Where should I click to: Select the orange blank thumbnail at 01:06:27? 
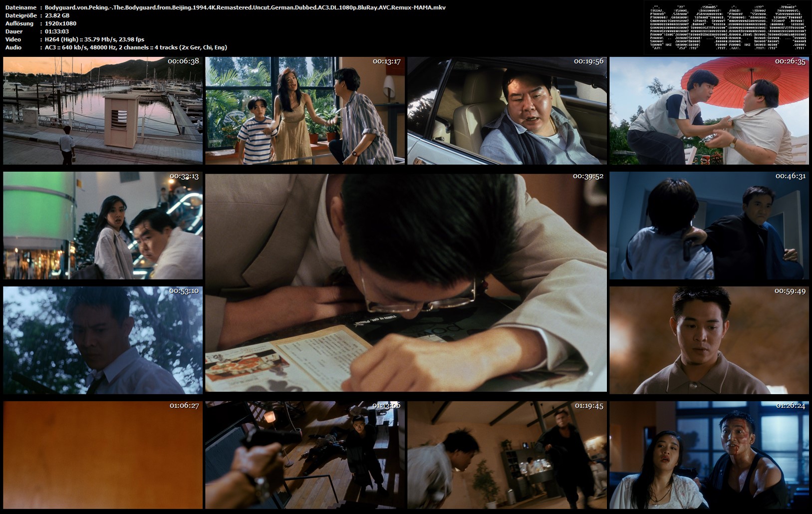click(x=103, y=455)
